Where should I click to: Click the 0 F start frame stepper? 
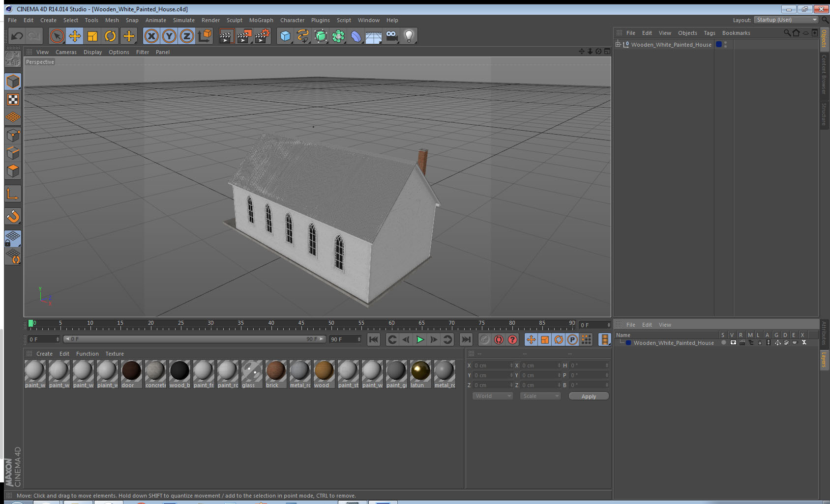[x=58, y=339]
